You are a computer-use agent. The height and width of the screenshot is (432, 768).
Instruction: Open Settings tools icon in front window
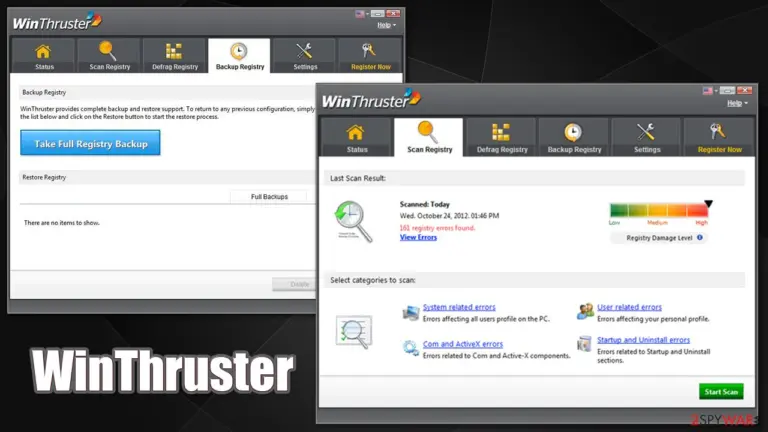(646, 132)
